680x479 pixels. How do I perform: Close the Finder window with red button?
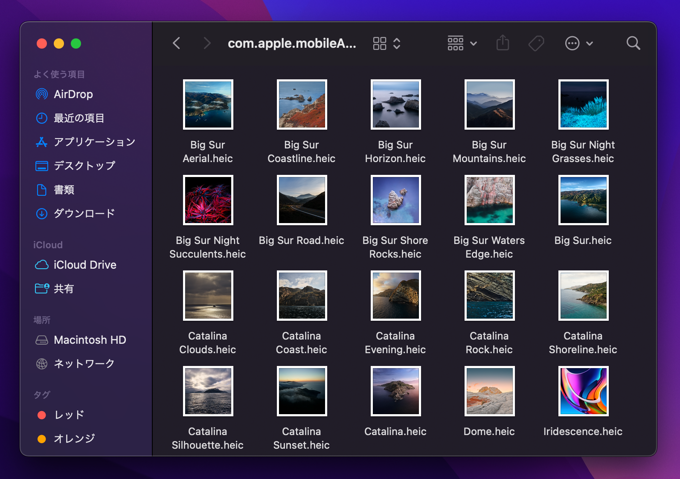click(42, 43)
